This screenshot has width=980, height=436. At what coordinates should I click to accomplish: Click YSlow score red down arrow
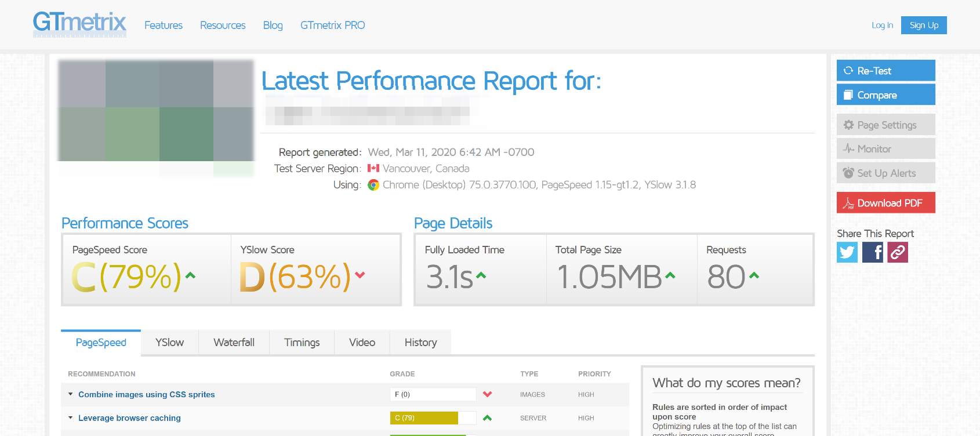click(360, 275)
